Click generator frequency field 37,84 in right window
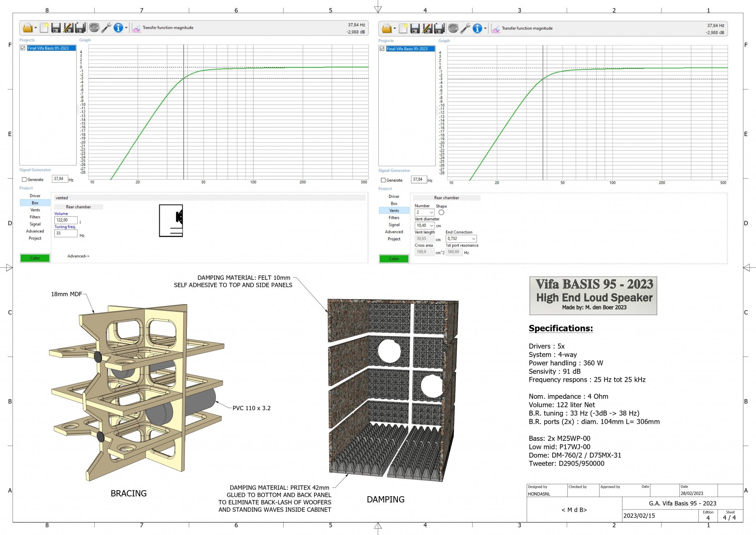The width and height of the screenshot is (756, 535). pyautogui.click(x=419, y=179)
